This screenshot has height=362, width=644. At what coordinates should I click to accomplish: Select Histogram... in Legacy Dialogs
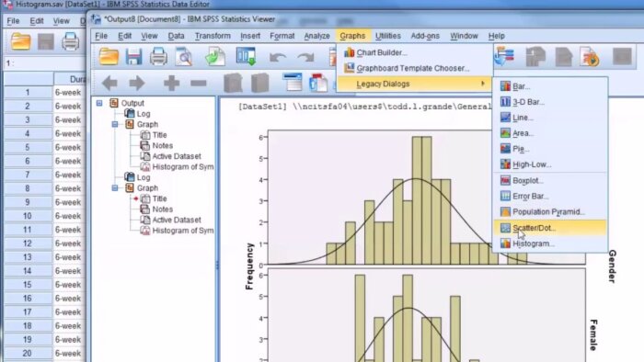tap(550, 243)
